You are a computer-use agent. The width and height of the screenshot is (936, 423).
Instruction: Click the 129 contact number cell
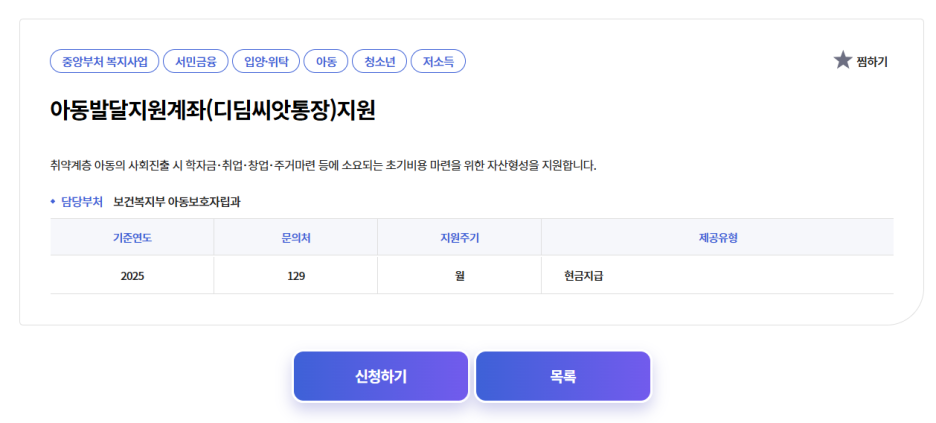295,276
